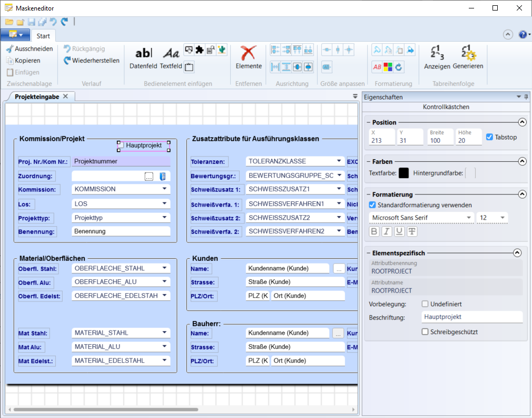Click the black Textfarbe color swatch
Image resolution: width=532 pixels, height=418 pixels.
[403, 172]
